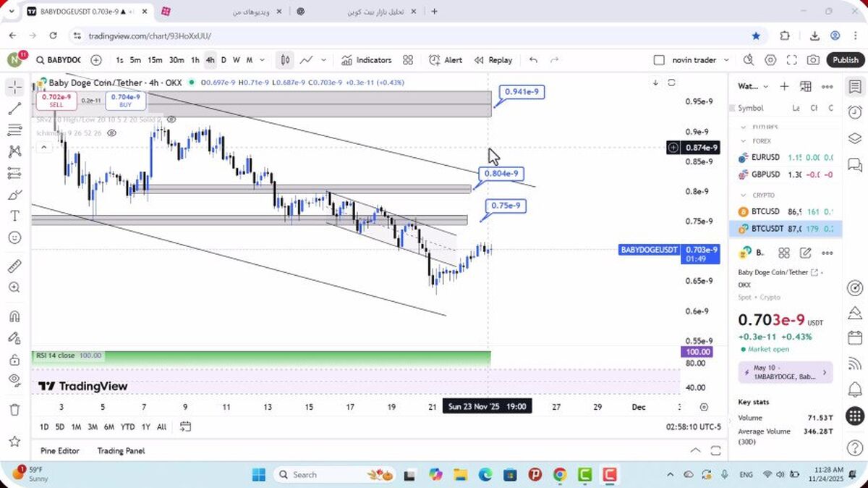Open chart settings gear icon

[770, 60]
